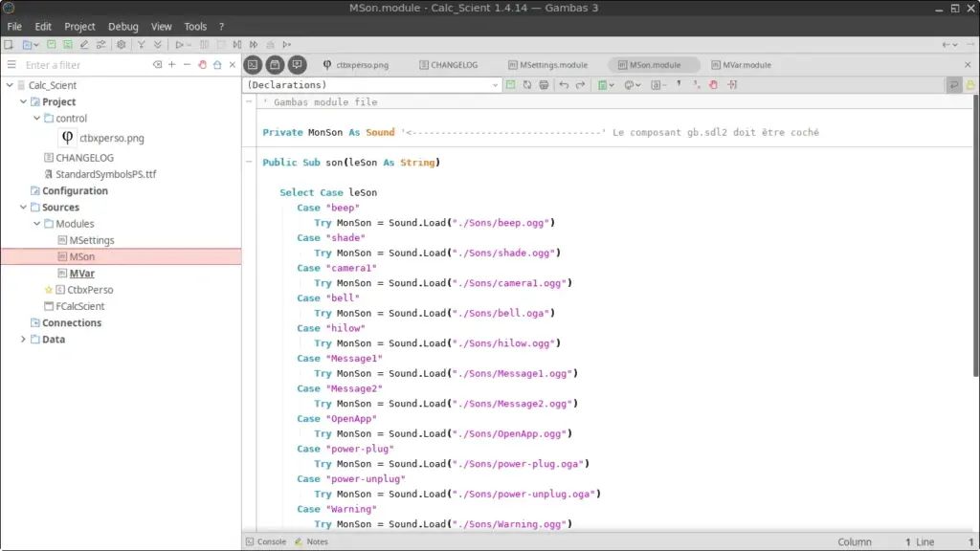Open the Edit menu

coord(43,26)
